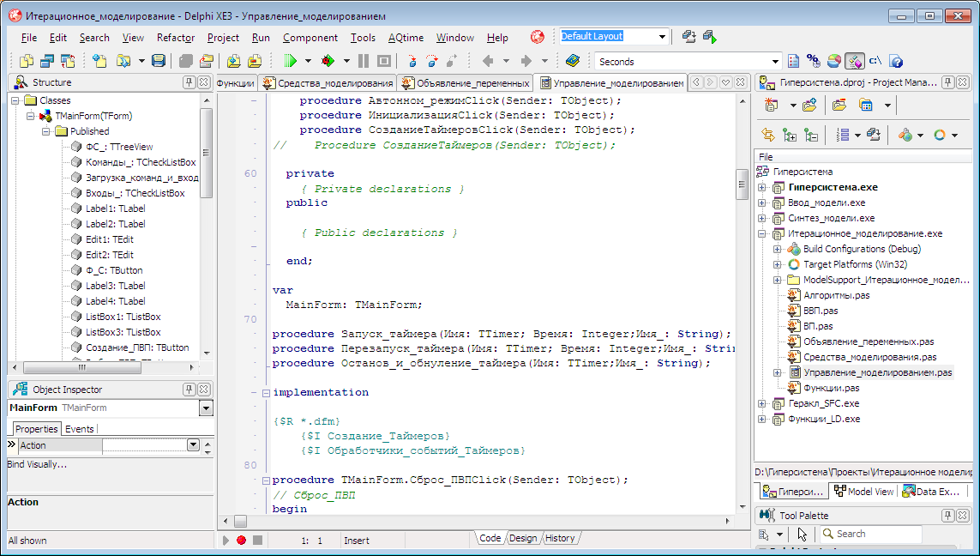980x556 pixels.
Task: Click the Run Without Debugging ladybug icon
Action: coord(328,61)
